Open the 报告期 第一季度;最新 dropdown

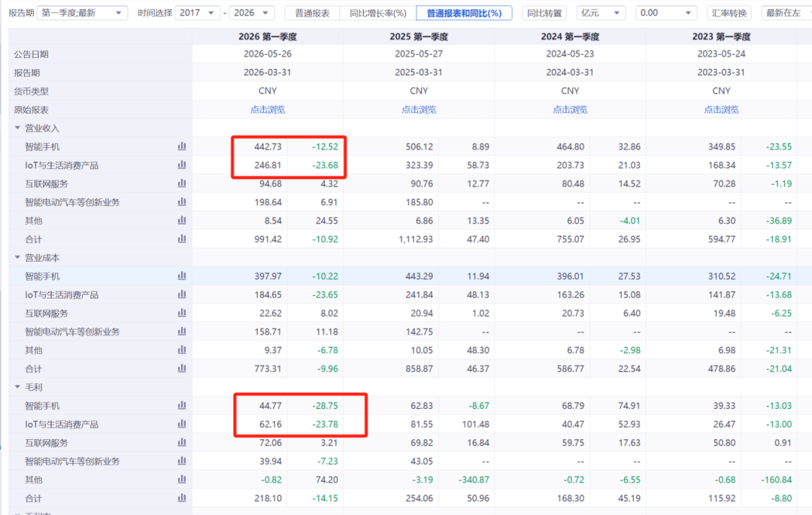pyautogui.click(x=83, y=13)
